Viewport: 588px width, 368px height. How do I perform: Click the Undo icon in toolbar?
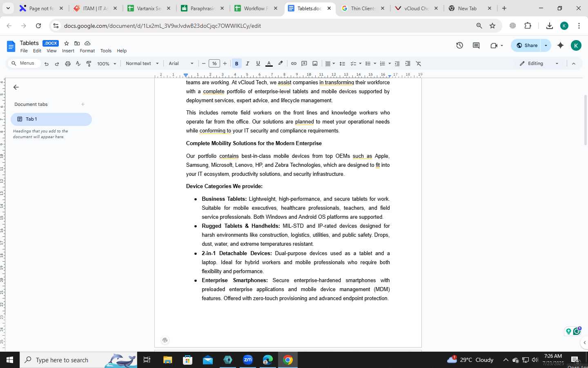click(x=47, y=64)
